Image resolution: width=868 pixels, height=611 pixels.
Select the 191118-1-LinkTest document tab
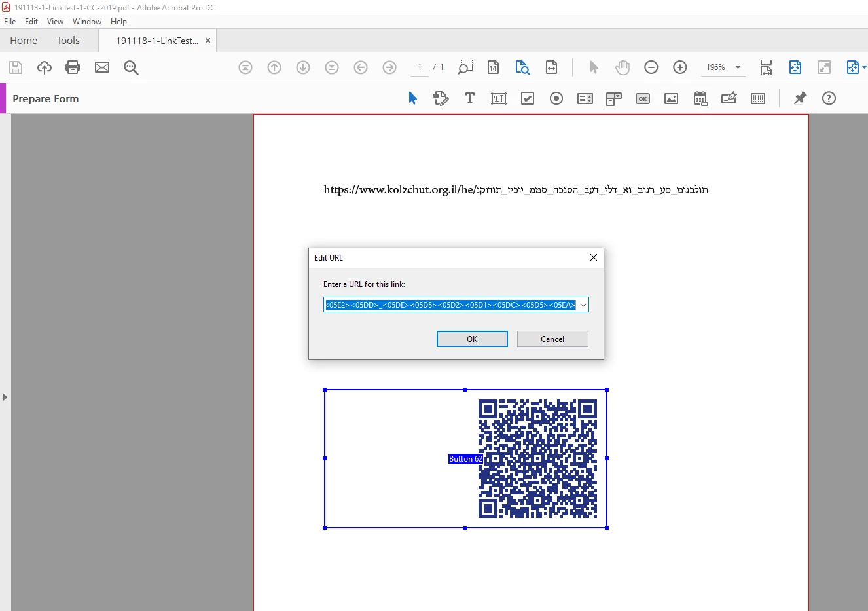click(157, 41)
